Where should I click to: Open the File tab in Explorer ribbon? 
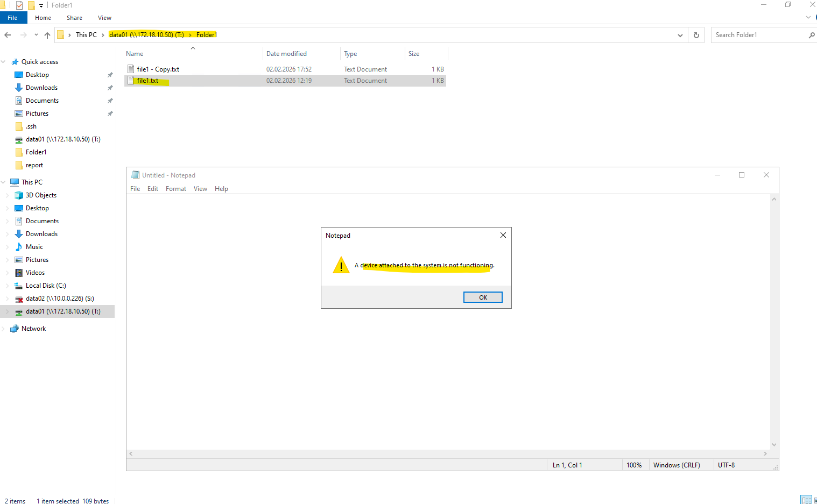tap(12, 18)
